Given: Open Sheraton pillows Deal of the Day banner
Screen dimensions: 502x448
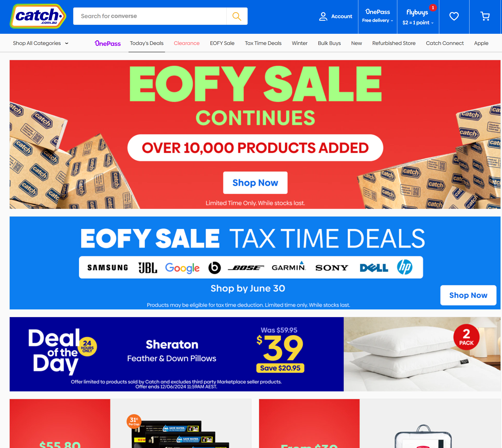Looking at the screenshot, I should point(255,354).
